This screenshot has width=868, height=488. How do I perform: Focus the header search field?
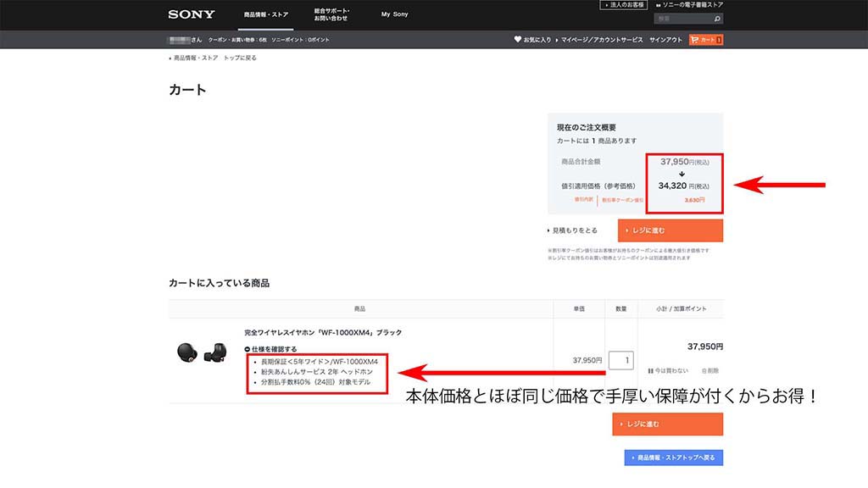(684, 19)
